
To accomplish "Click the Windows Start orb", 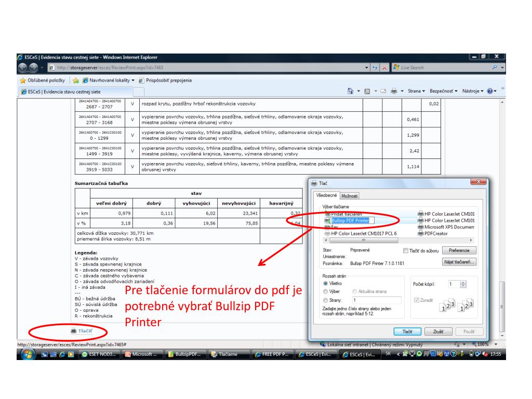I will pos(28,354).
